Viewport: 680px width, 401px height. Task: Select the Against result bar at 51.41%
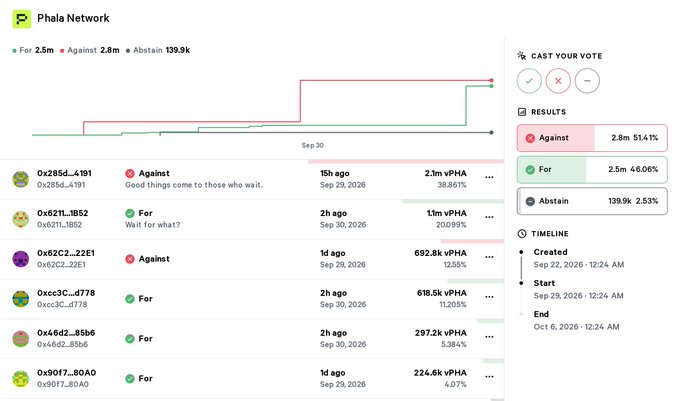[x=592, y=138]
